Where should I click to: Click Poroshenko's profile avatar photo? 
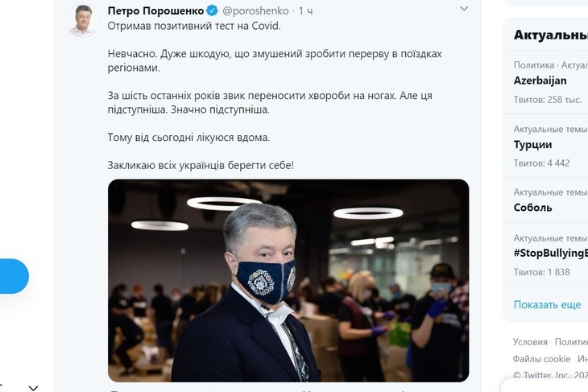(x=83, y=21)
